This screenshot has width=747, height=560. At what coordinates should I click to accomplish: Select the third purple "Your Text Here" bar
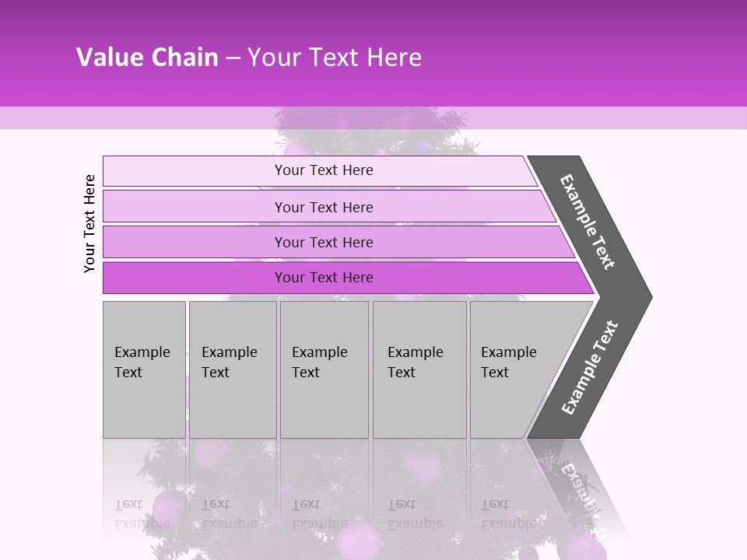[323, 242]
